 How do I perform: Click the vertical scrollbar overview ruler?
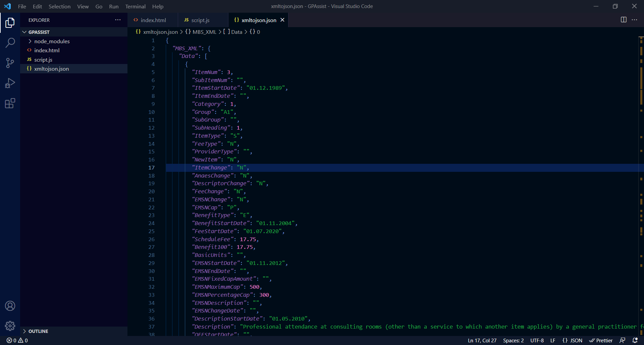pos(641,186)
